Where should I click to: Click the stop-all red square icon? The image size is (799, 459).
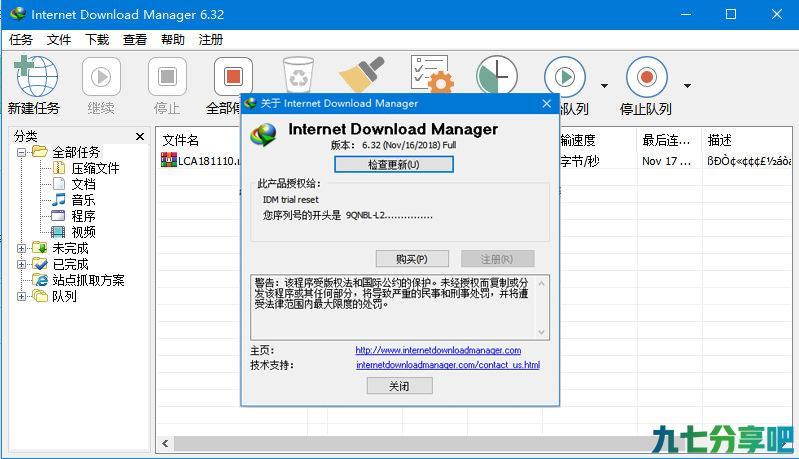[233, 76]
